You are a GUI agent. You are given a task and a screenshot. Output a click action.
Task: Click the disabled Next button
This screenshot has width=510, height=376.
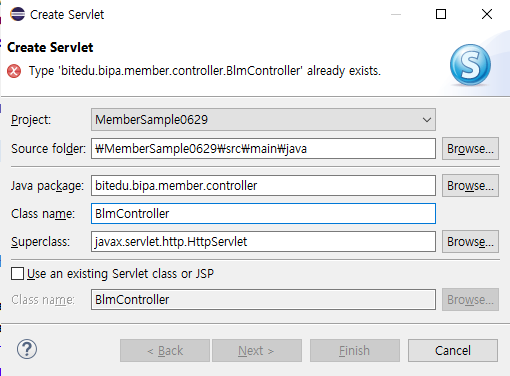coord(257,351)
